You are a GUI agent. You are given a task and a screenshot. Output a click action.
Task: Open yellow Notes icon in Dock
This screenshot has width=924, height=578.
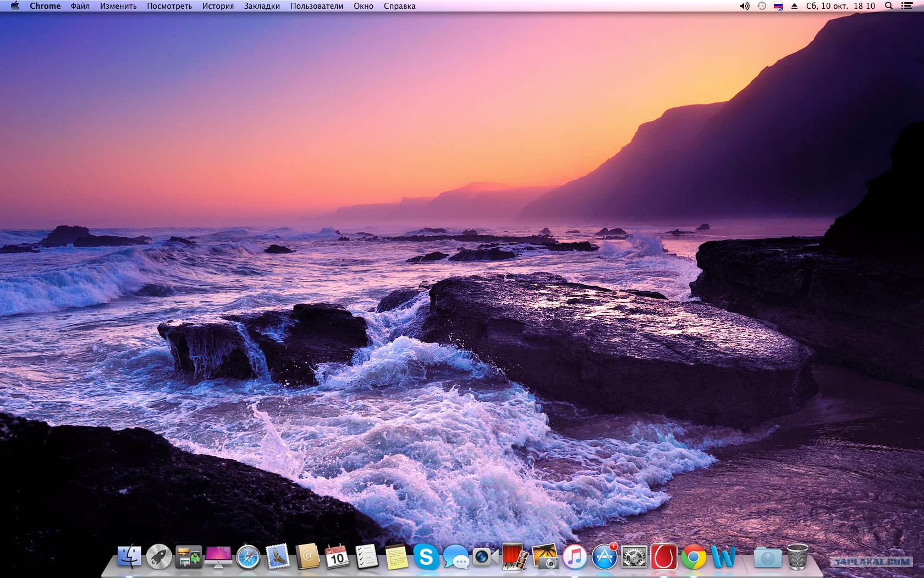pyautogui.click(x=397, y=557)
